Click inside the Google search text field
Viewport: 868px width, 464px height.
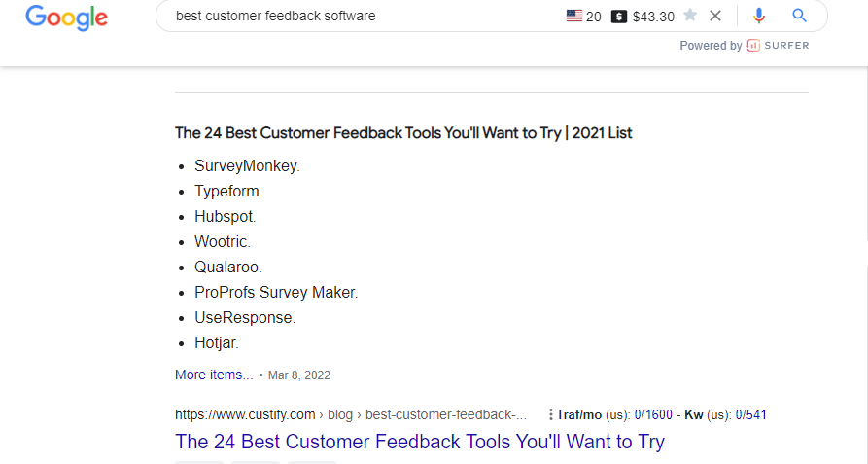coord(360,16)
